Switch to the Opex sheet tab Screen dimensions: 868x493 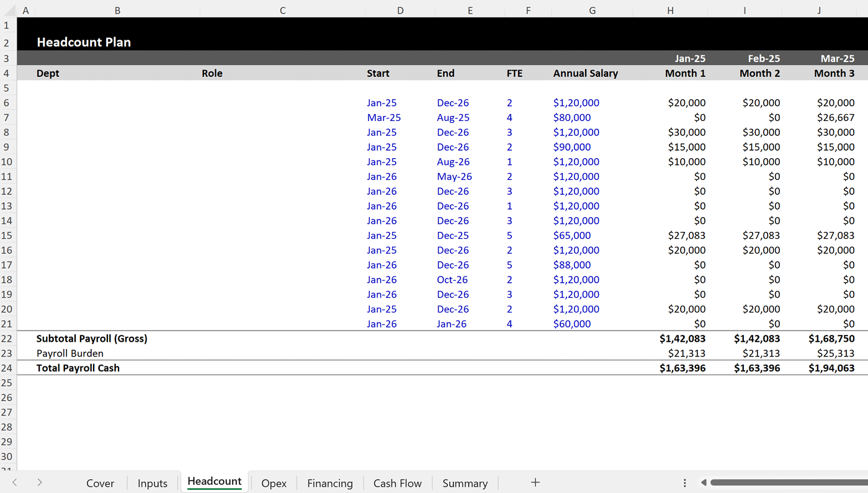click(x=273, y=483)
